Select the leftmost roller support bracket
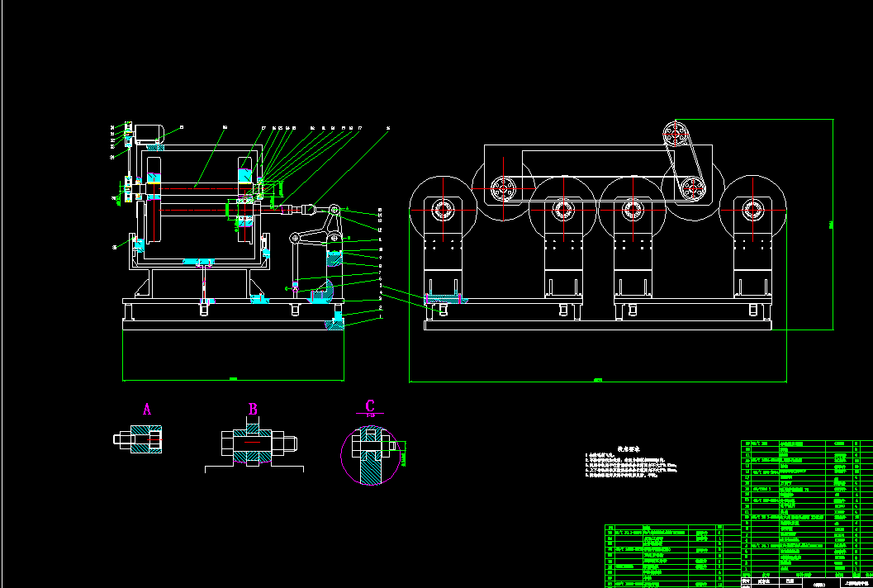 click(444, 249)
